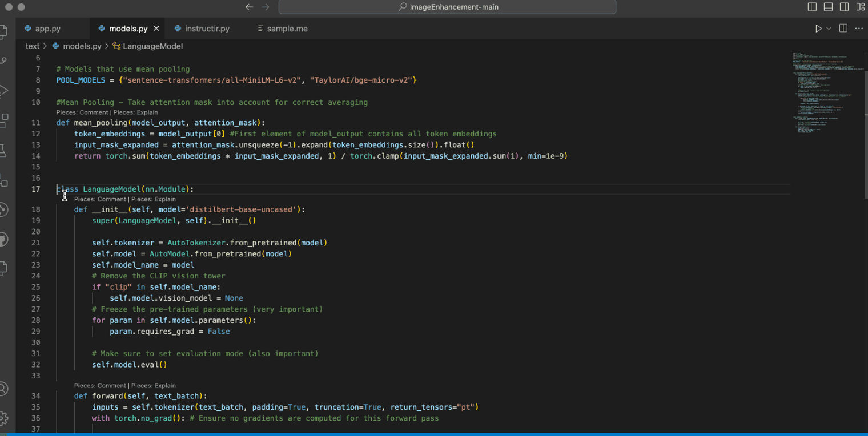868x436 pixels.
Task: Click the class symbol icon in breadcrumb
Action: (x=116, y=46)
